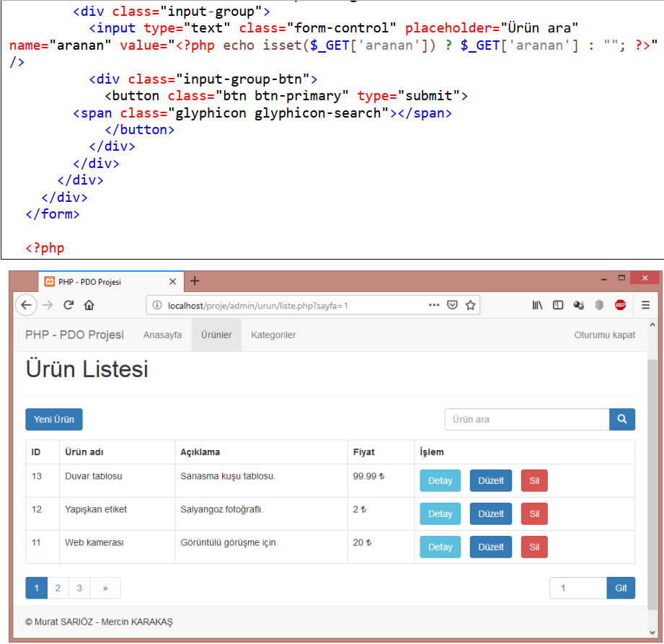Select Anasayfa in the navbar
664x644 pixels.
pos(162,335)
